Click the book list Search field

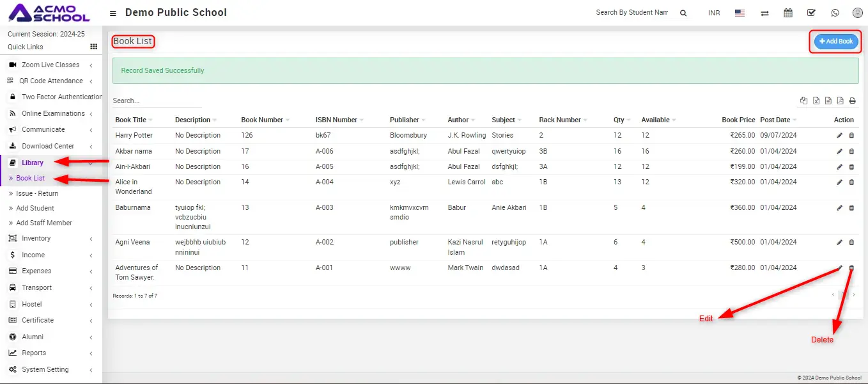coord(157,100)
